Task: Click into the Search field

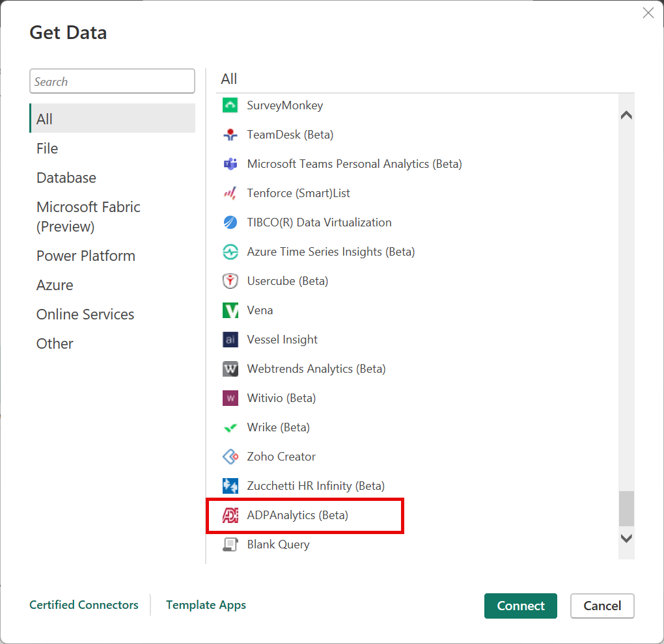Action: click(x=112, y=81)
